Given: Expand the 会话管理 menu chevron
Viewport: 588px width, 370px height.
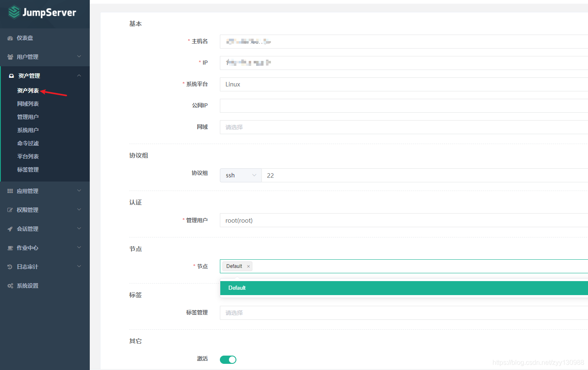Looking at the screenshot, I should [79, 228].
